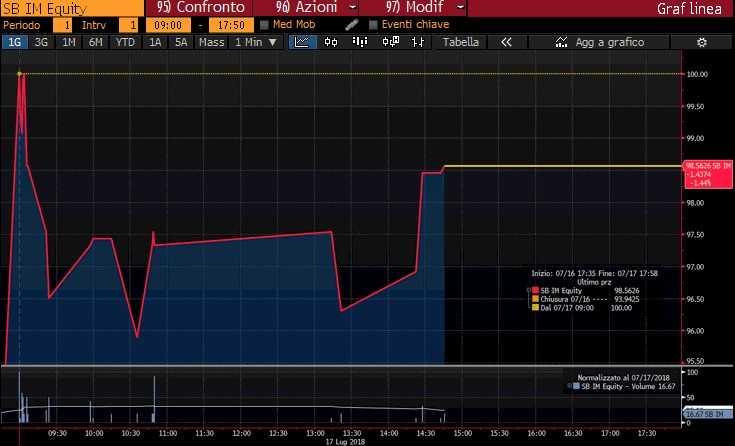Screen dimensions: 735x446
Task: Enable the Med Mob checkbox
Action: pos(264,24)
